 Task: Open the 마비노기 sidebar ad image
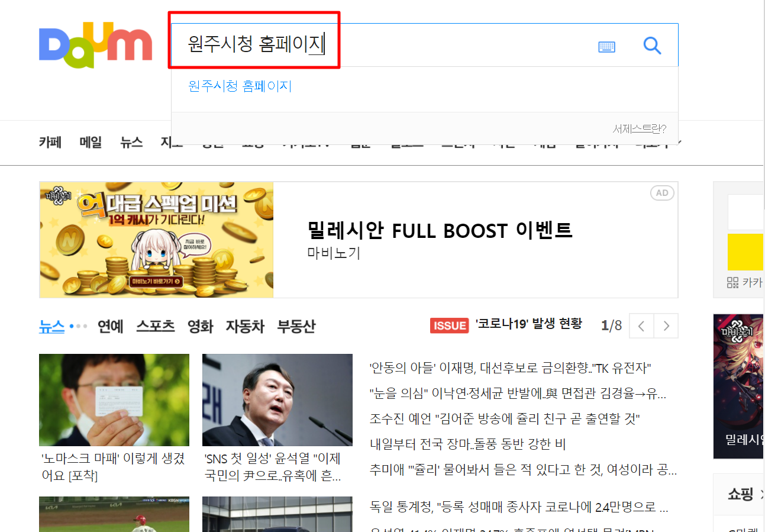[x=739, y=386]
